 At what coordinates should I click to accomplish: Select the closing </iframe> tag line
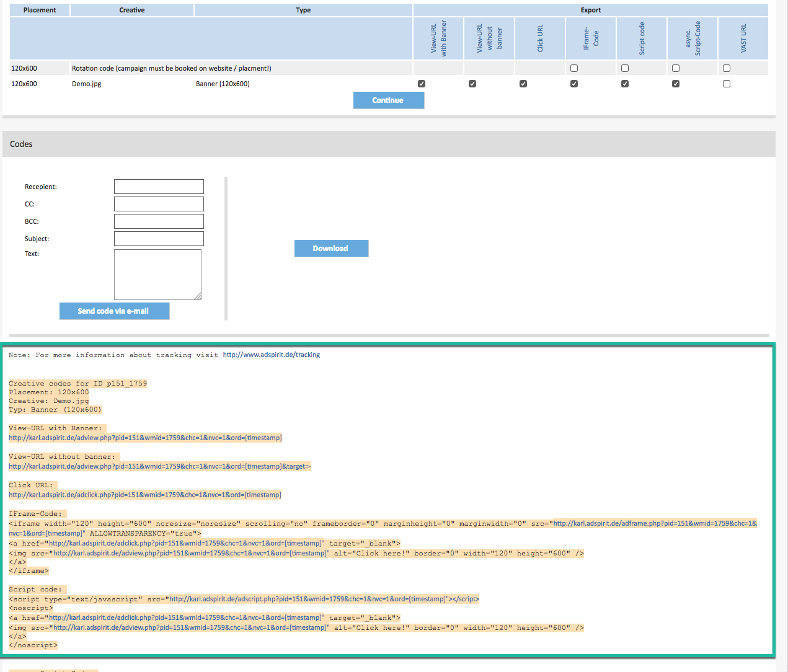[29, 571]
